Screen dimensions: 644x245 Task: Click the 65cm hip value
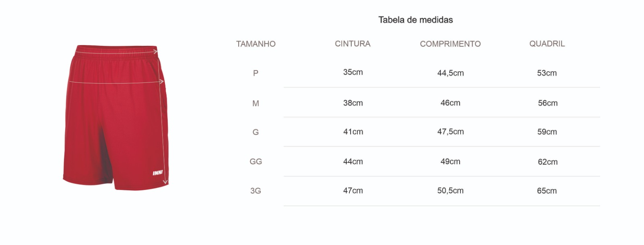coord(547,191)
